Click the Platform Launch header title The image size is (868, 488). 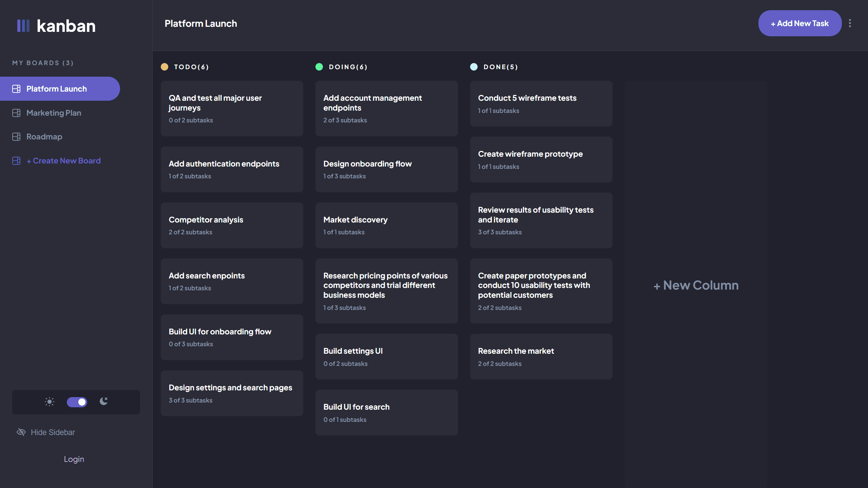tap(201, 23)
